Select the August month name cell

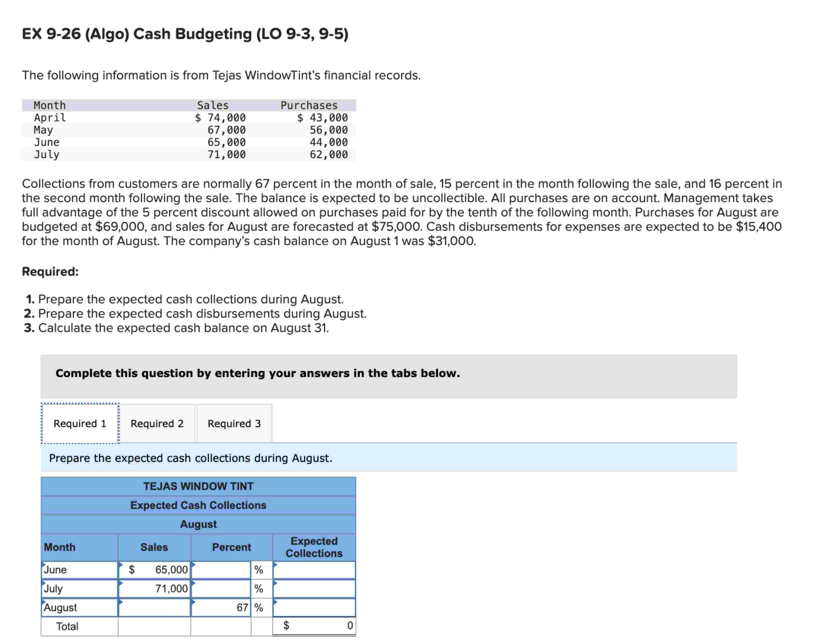(x=80, y=608)
